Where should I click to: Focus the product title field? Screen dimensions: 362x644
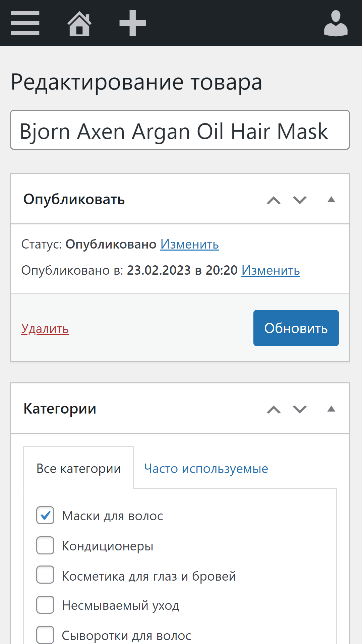[x=180, y=130]
